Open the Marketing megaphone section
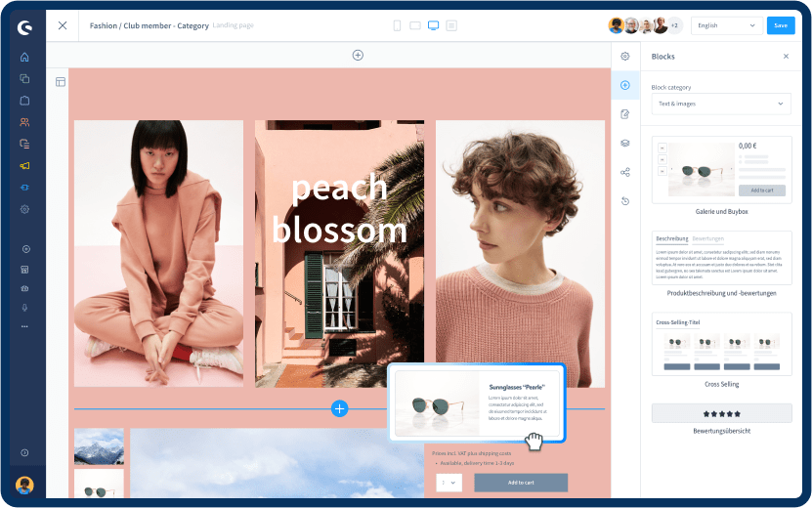Screen dimensions: 812x508 24,165
